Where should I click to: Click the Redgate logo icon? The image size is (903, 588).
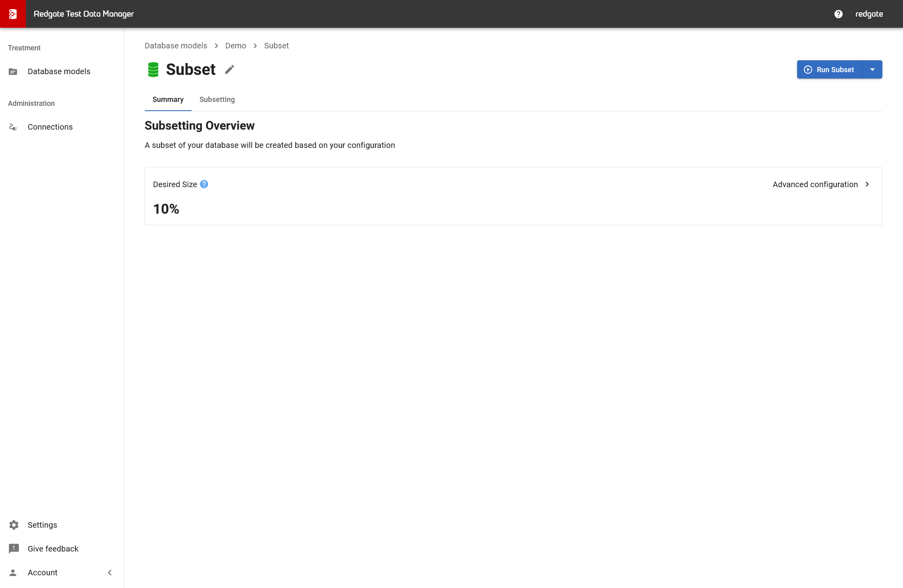click(x=13, y=14)
